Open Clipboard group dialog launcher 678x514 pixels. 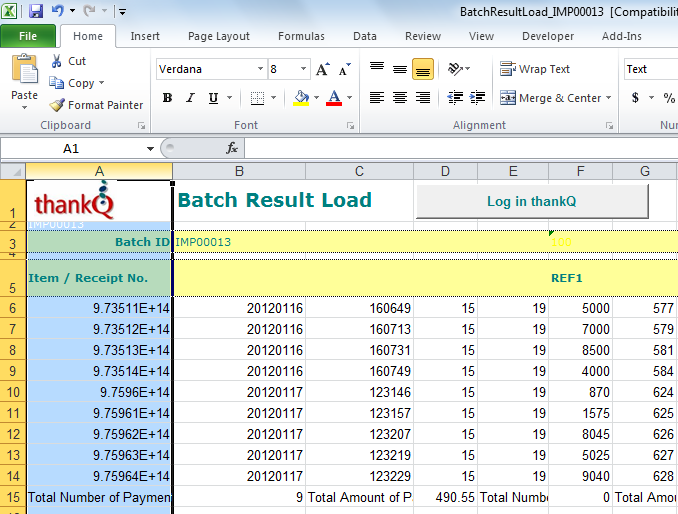[x=141, y=125]
